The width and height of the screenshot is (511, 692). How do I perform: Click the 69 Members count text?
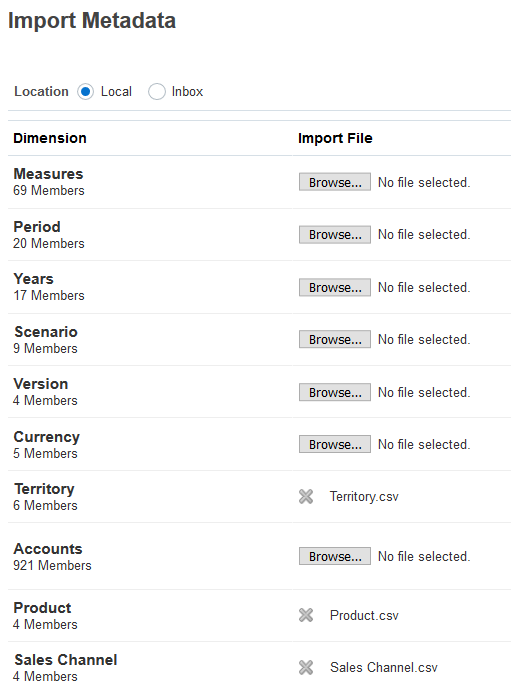49,191
